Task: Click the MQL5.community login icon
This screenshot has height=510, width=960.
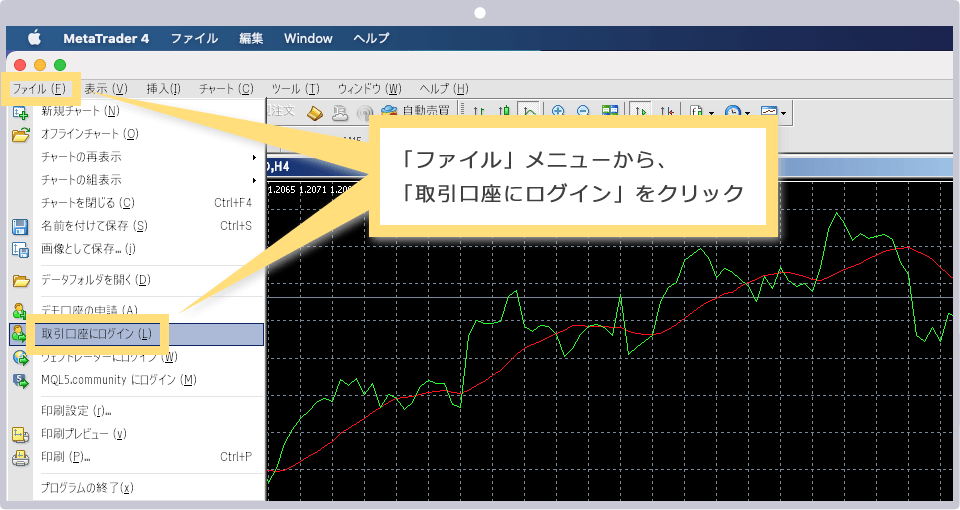Action: [20, 380]
